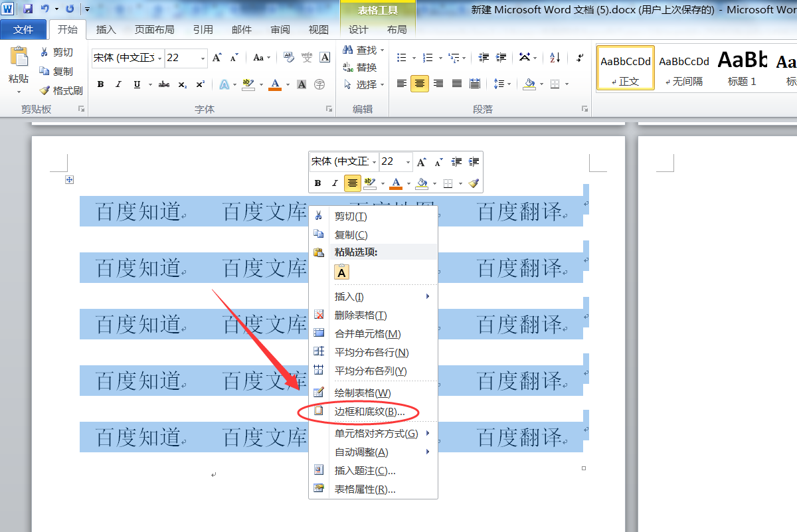Apply subscript formatting in ribbon
Image resolution: width=797 pixels, height=532 pixels.
[183, 84]
